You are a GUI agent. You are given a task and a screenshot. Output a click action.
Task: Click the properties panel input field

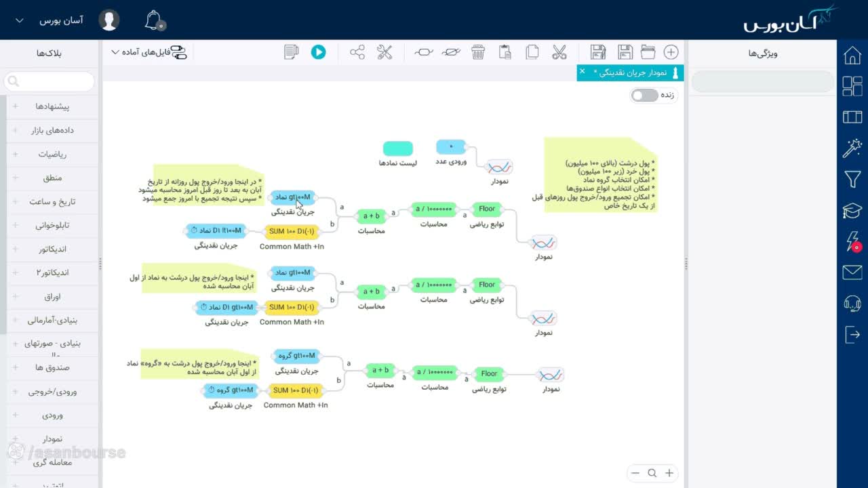[763, 81]
